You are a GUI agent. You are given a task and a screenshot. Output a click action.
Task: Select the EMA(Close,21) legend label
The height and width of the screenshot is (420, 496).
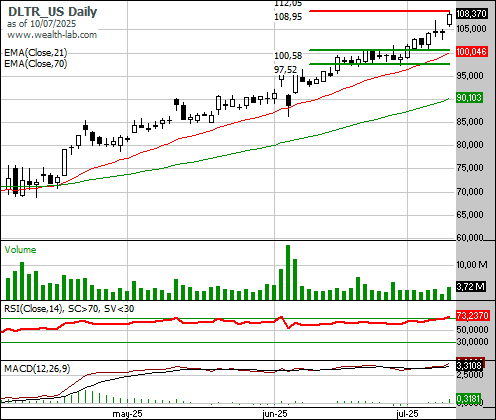coord(36,53)
